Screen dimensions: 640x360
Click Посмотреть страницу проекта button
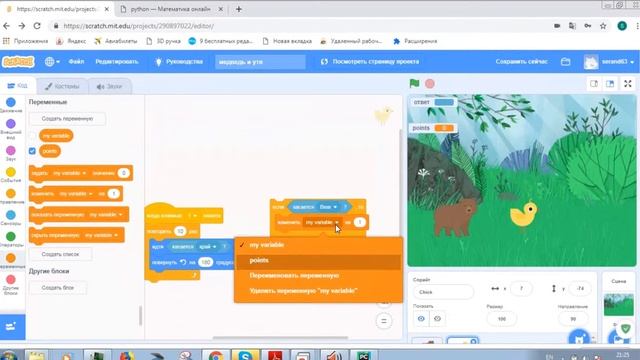coord(370,62)
